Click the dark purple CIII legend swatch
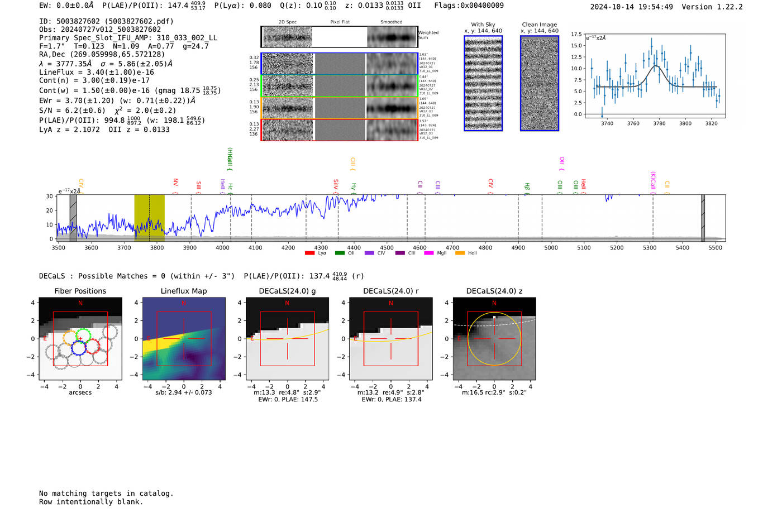The width and height of the screenshot is (782, 532). 400,253
